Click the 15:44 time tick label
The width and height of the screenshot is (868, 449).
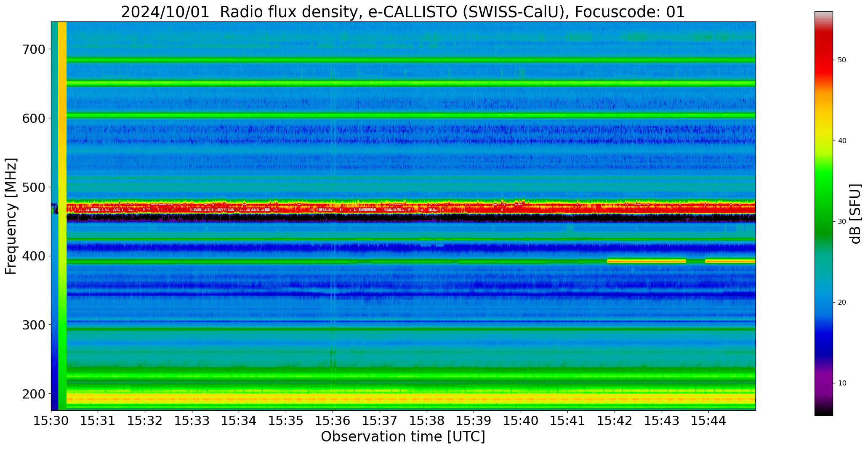point(708,420)
